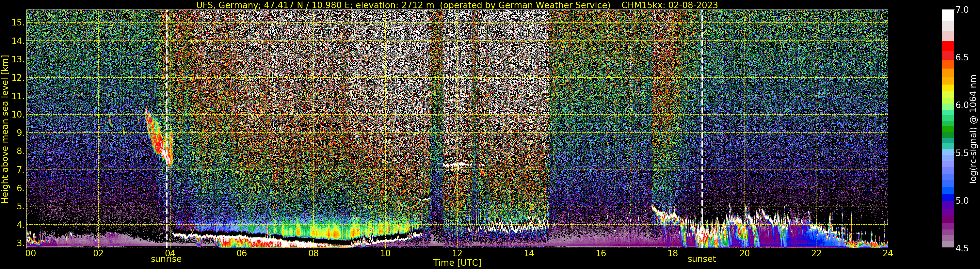The width and height of the screenshot is (980, 269).
Task: Click the '7.0' colorbar tick label
Action: [x=962, y=10]
